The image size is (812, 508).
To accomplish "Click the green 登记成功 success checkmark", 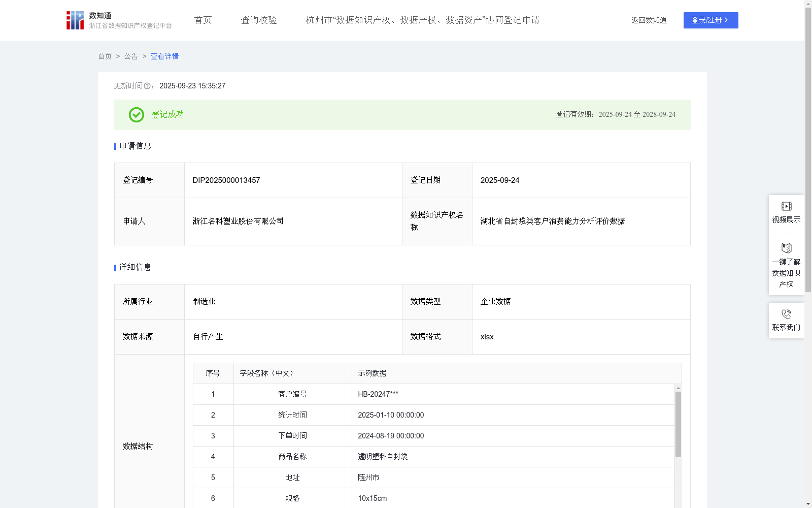I will point(136,115).
